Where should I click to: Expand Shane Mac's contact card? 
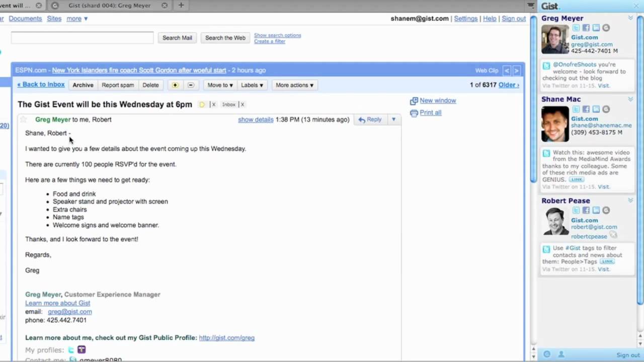tap(630, 100)
